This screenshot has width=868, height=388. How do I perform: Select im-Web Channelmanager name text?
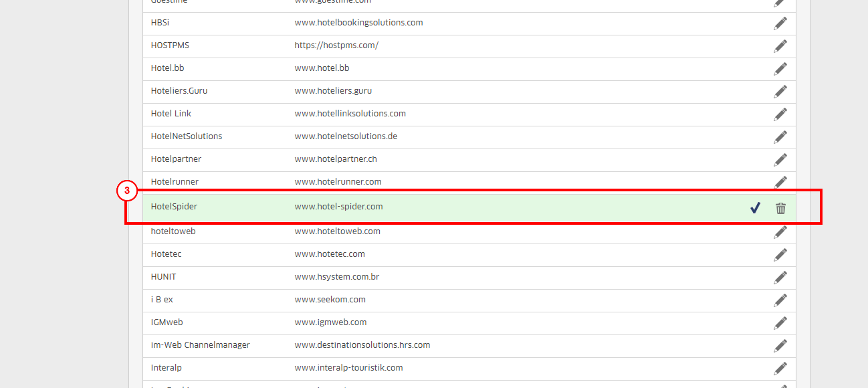tap(201, 345)
